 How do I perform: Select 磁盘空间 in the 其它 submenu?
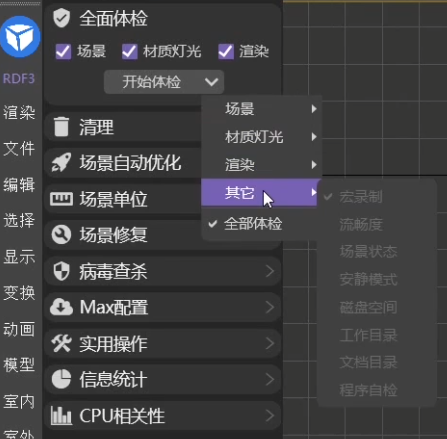(x=368, y=307)
